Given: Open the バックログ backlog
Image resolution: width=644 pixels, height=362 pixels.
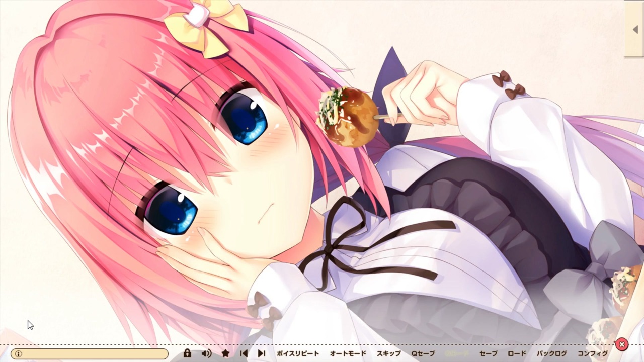Looking at the screenshot, I should (x=552, y=353).
